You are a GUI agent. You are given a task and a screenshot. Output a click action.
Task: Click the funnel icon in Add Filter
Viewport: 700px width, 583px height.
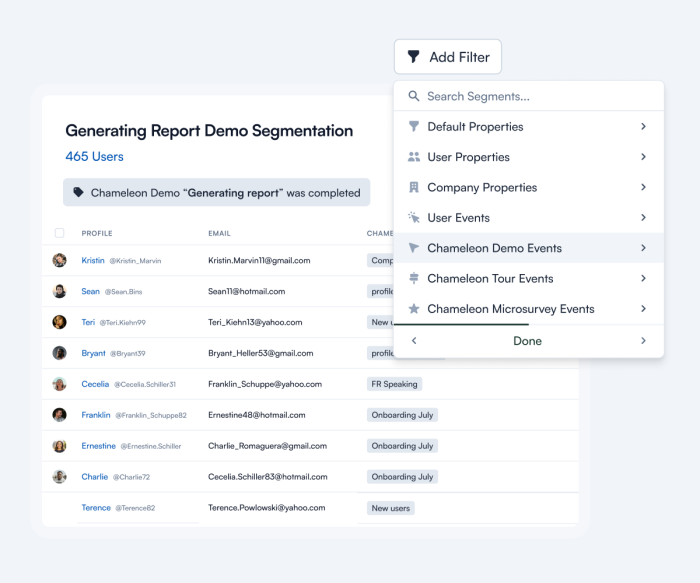(x=413, y=57)
